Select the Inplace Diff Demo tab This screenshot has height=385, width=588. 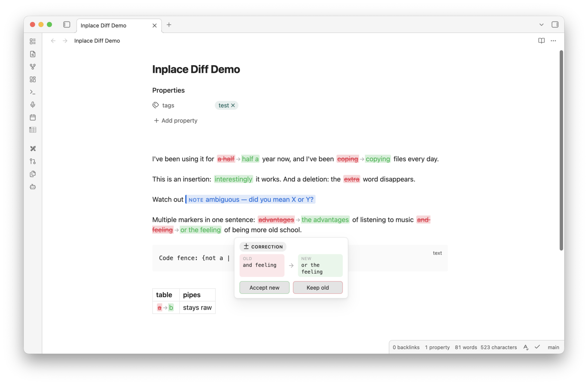coord(119,25)
